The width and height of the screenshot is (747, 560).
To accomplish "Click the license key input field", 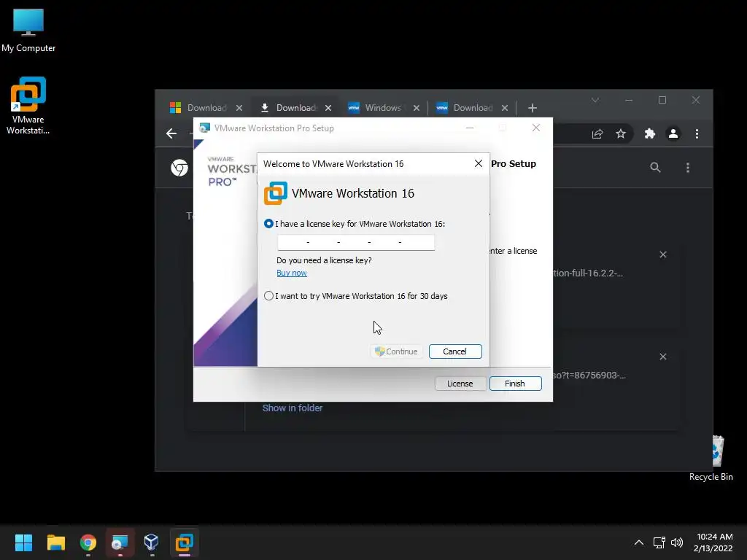I will [x=356, y=242].
